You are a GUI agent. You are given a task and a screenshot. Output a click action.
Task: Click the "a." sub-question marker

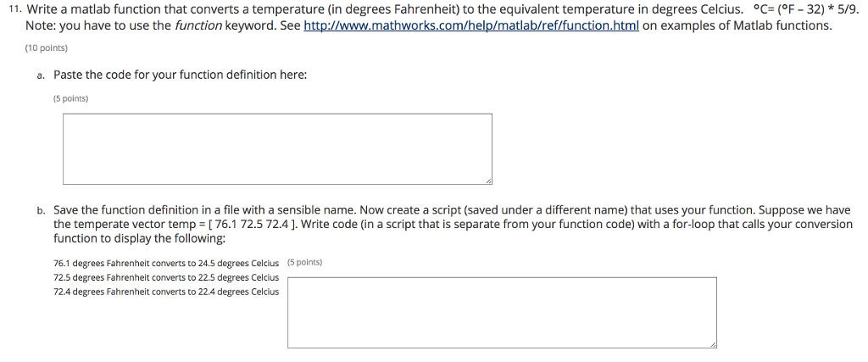[42, 75]
